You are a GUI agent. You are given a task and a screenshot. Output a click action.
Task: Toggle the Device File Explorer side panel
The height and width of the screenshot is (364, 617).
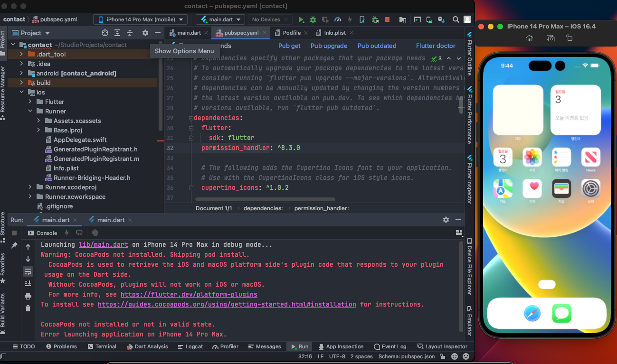[469, 267]
